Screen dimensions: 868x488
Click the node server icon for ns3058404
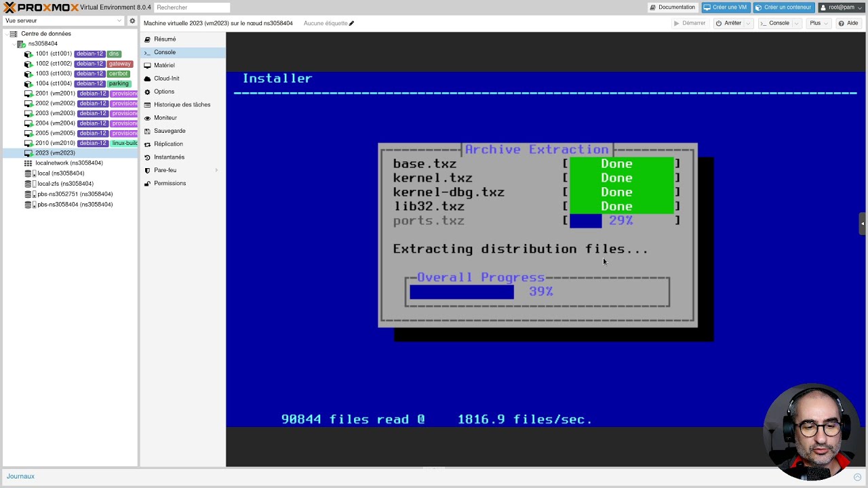21,44
